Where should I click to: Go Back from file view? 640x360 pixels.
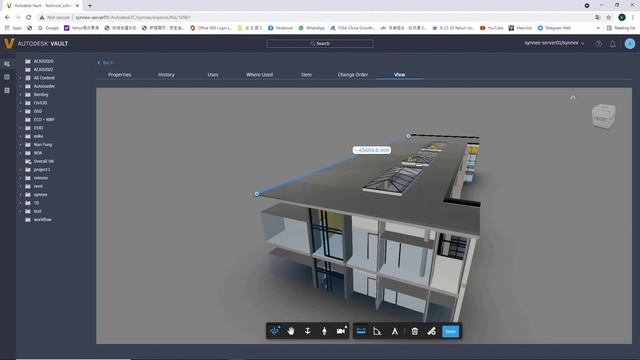[105, 62]
